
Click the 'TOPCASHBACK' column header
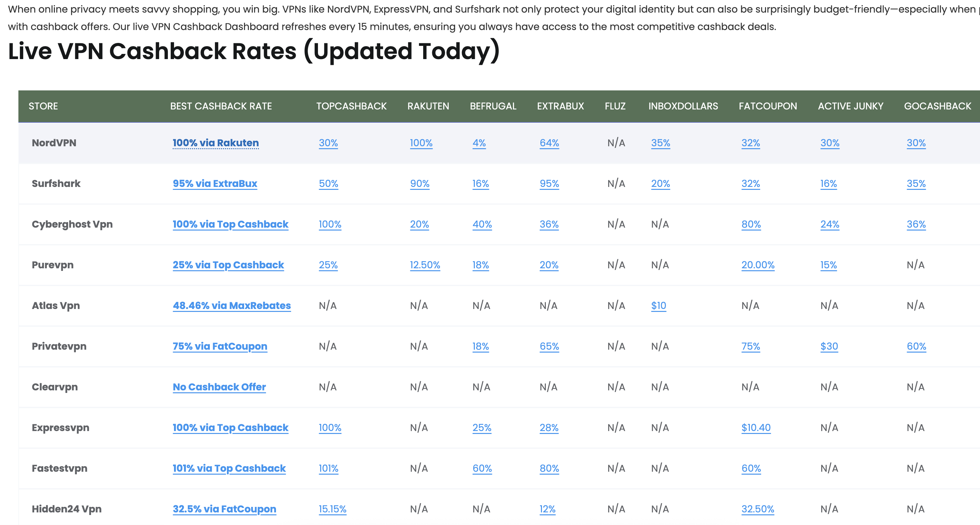pyautogui.click(x=352, y=106)
